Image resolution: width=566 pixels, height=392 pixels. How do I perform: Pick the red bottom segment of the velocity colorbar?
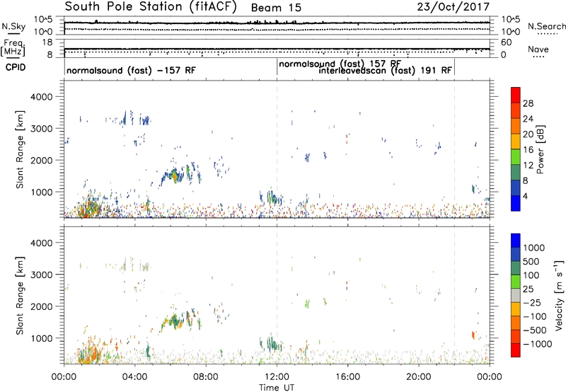(516, 350)
